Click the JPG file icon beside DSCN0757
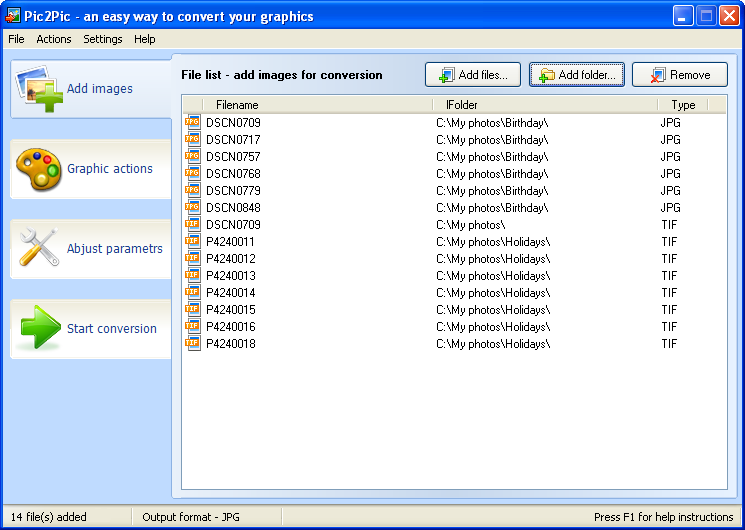 click(192, 156)
